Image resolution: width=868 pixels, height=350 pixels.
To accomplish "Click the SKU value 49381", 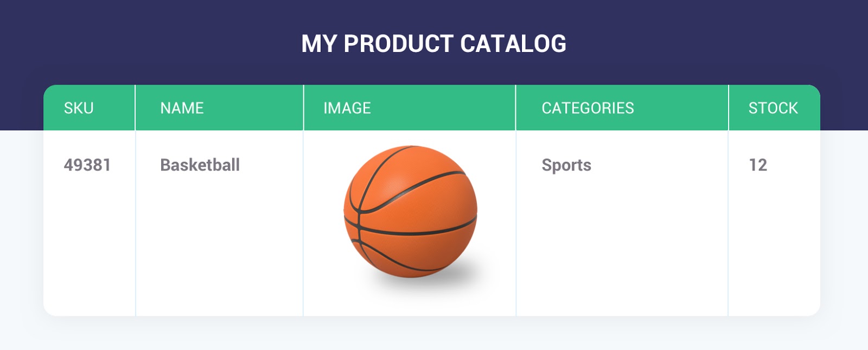I will [88, 165].
